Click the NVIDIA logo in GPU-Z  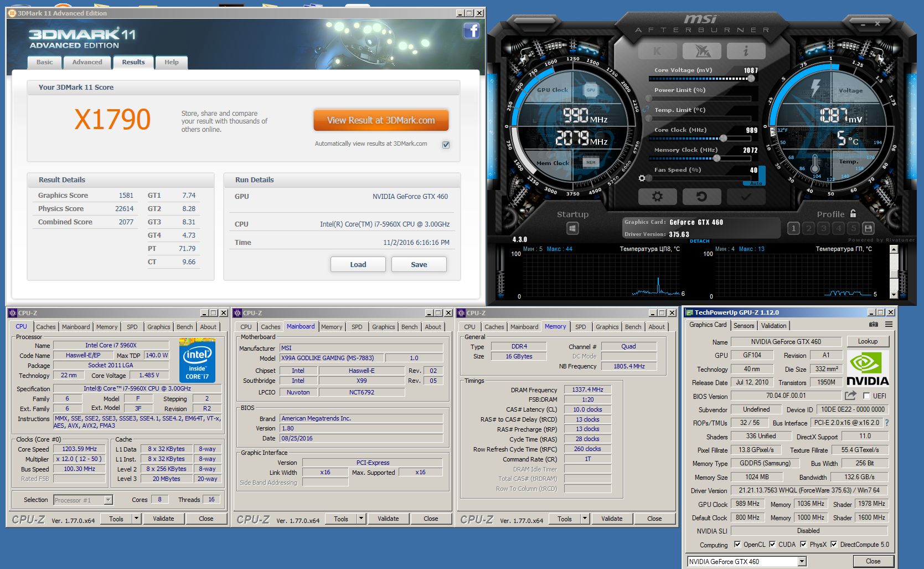pyautogui.click(x=868, y=368)
